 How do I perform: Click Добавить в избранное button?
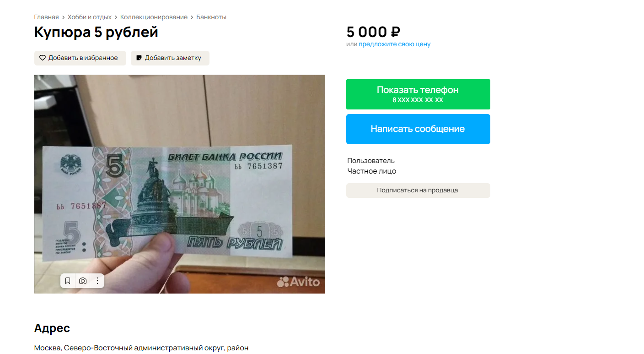pyautogui.click(x=80, y=58)
